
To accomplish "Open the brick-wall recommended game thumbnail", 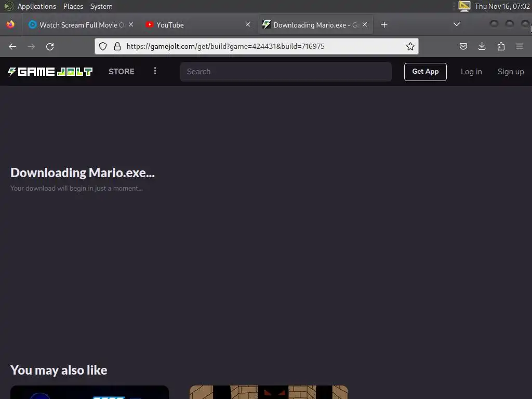I will pyautogui.click(x=269, y=392).
